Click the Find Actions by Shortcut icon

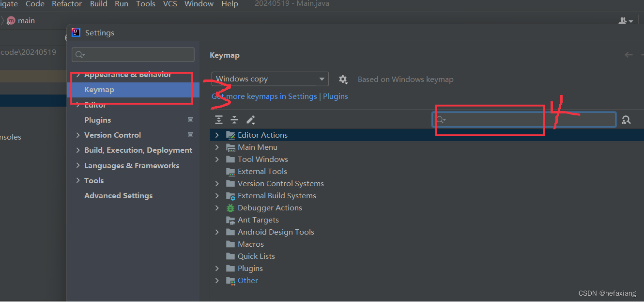tap(626, 120)
